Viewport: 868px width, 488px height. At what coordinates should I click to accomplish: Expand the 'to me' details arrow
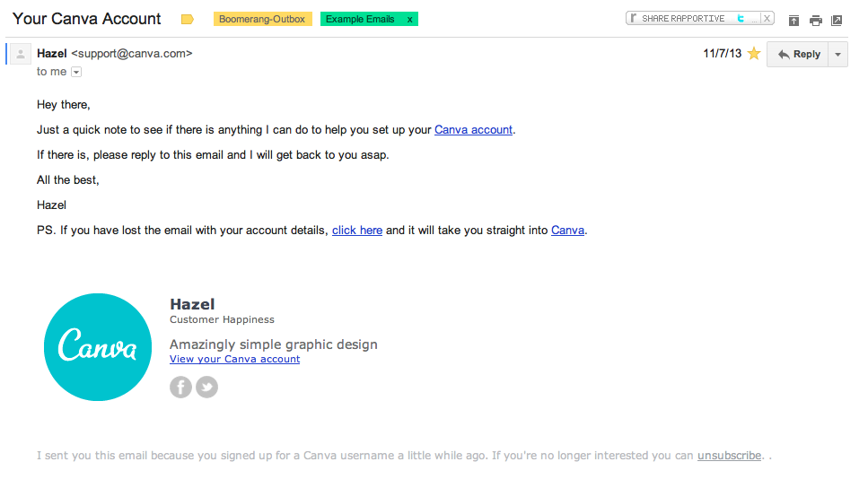click(76, 72)
